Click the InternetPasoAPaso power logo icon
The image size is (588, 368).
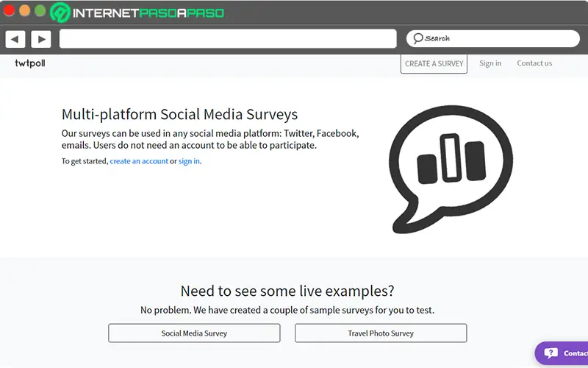pos(61,13)
